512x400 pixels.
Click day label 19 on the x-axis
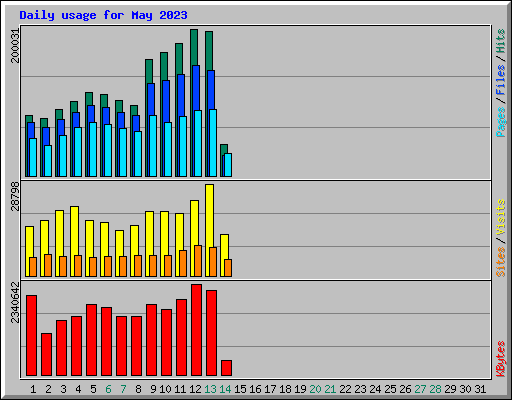pyautogui.click(x=300, y=389)
